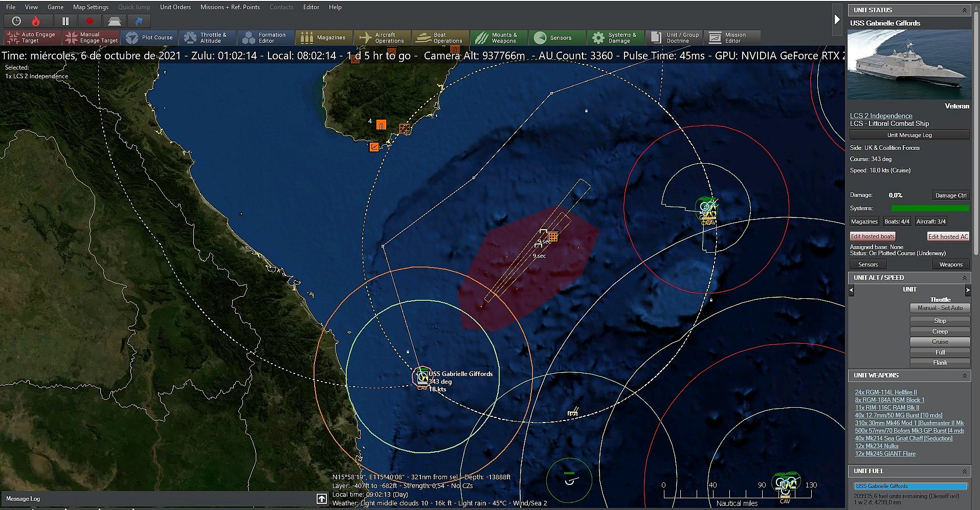Select the Stop throttle setting

940,321
